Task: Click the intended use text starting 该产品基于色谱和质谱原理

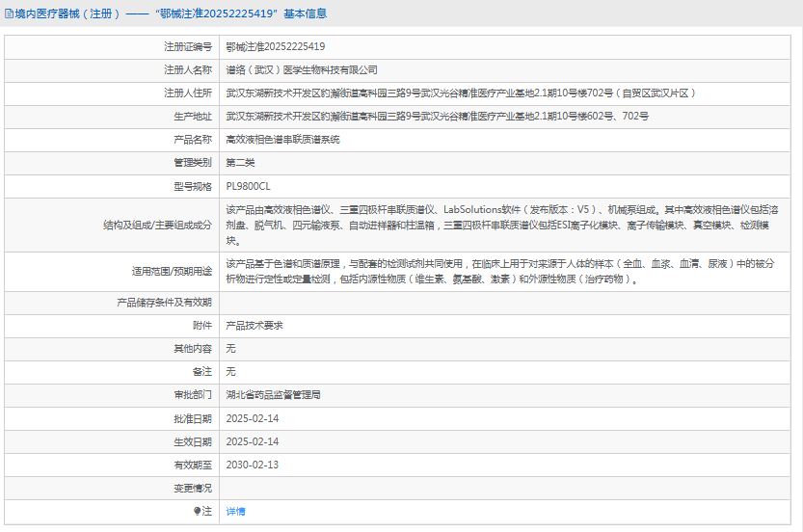Action: [500, 272]
